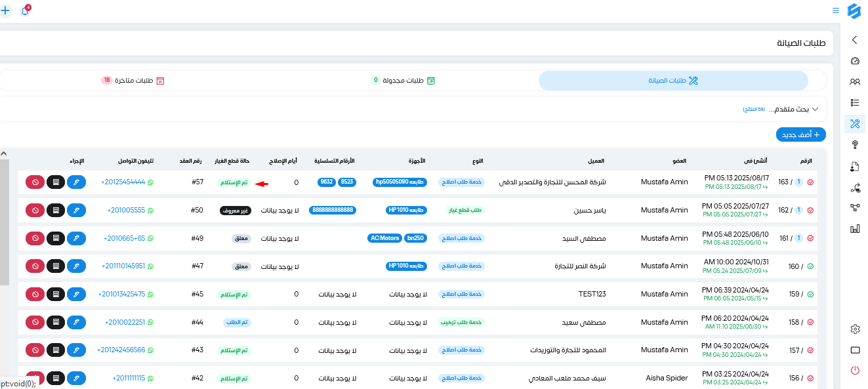Screen dimensions: 868x389
Task: Toggle the hamburger menu beside the logo
Action: coord(835,11)
